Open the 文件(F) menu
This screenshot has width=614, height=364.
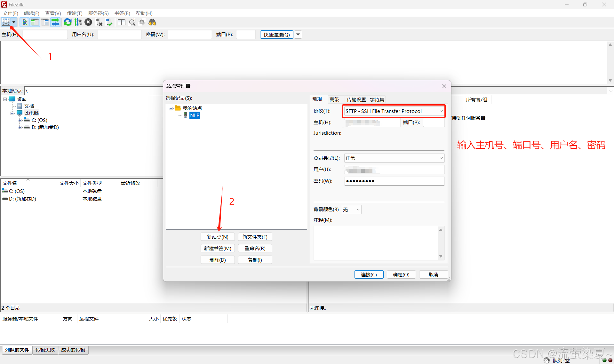(11, 13)
